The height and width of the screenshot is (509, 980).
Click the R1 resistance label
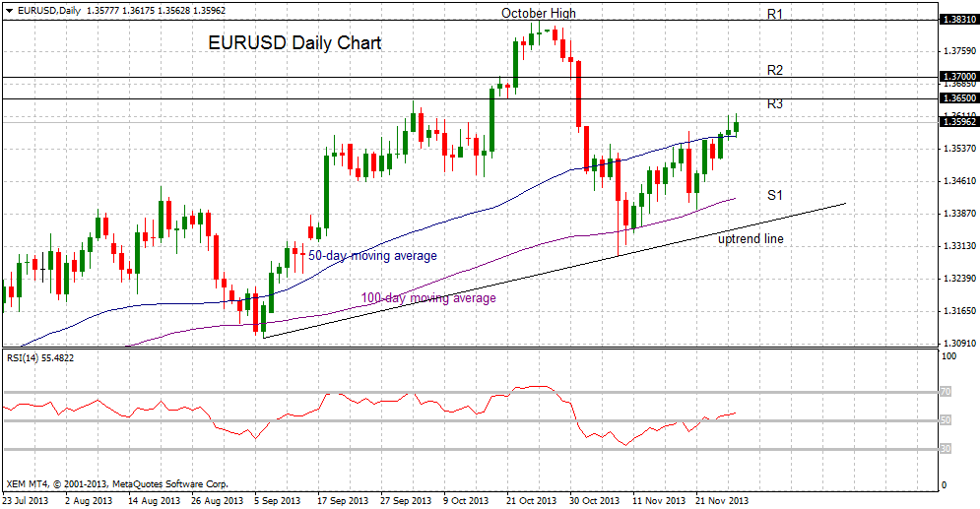coord(775,14)
